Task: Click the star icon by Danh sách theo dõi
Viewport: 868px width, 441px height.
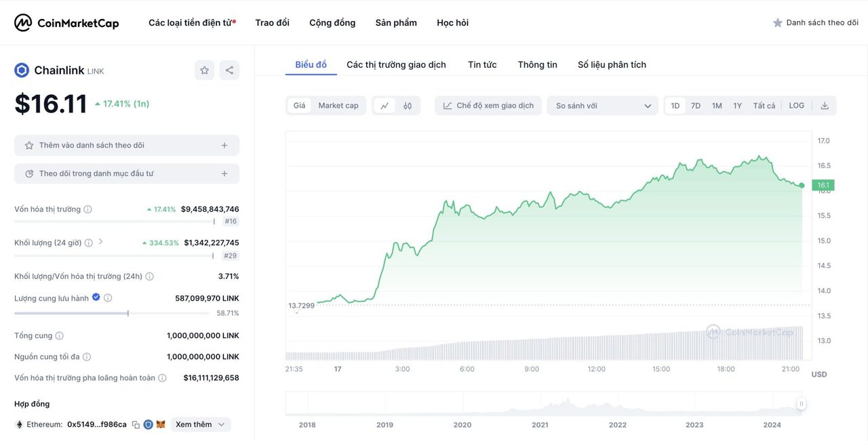Action: pos(778,23)
